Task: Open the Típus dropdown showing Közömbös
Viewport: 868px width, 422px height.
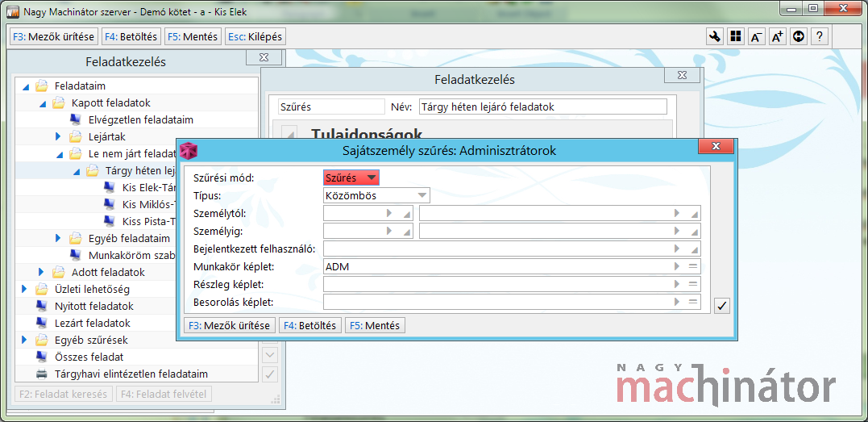Action: (x=376, y=195)
